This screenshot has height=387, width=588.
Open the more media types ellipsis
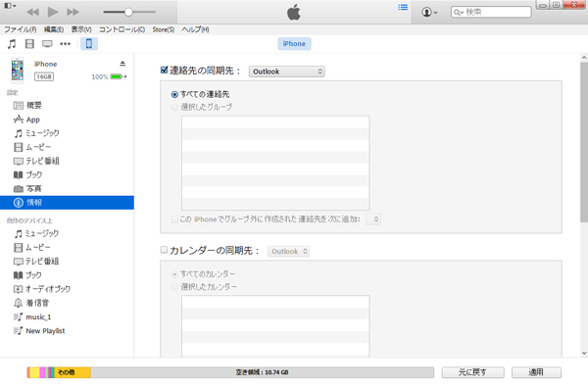click(x=66, y=44)
